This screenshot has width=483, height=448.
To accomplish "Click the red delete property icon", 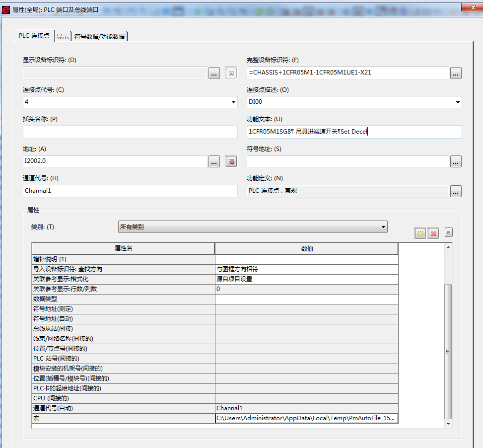I will [433, 233].
